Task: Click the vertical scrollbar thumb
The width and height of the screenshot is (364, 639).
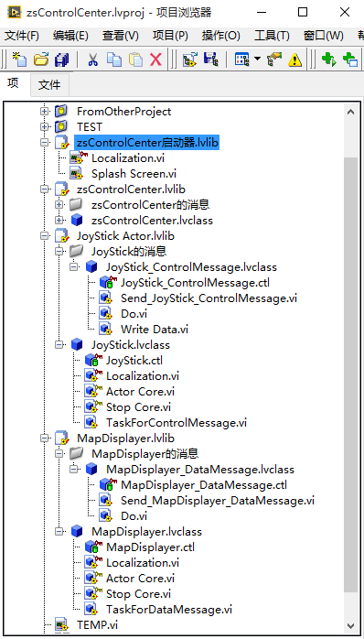Action: coord(350,375)
